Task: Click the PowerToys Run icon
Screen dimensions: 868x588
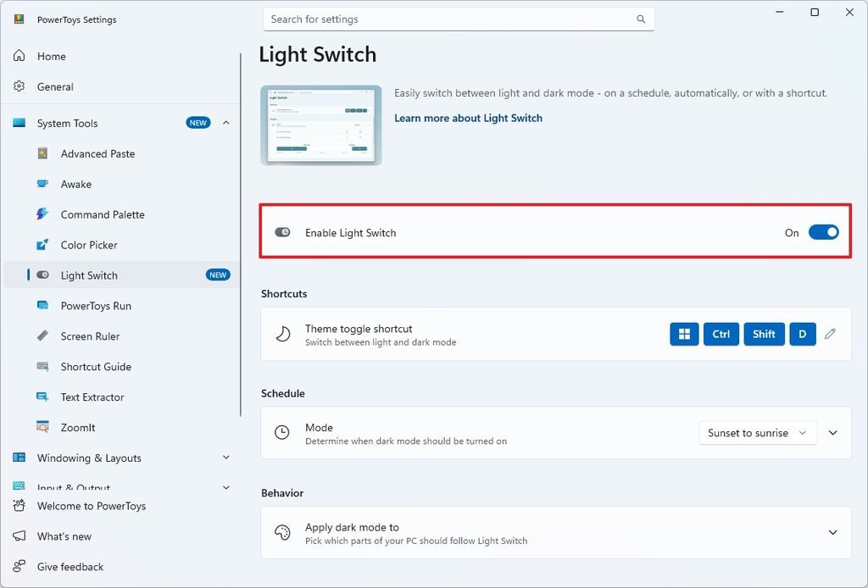Action: tap(42, 305)
